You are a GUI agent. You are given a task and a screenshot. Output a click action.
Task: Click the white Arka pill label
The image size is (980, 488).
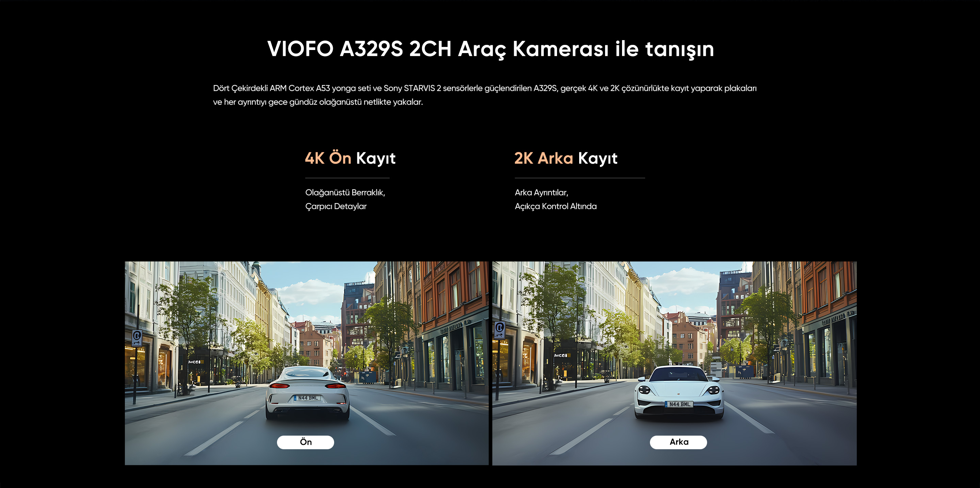point(678,442)
